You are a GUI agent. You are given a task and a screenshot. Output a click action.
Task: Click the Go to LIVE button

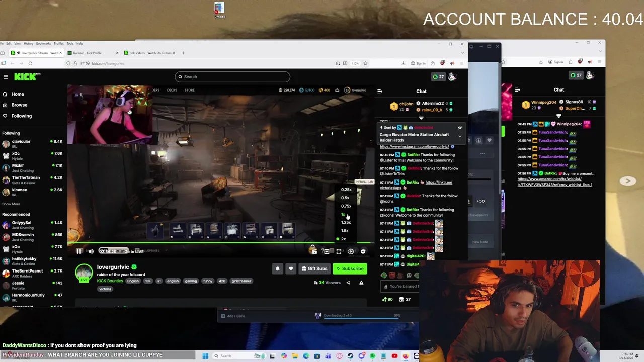[x=134, y=251]
